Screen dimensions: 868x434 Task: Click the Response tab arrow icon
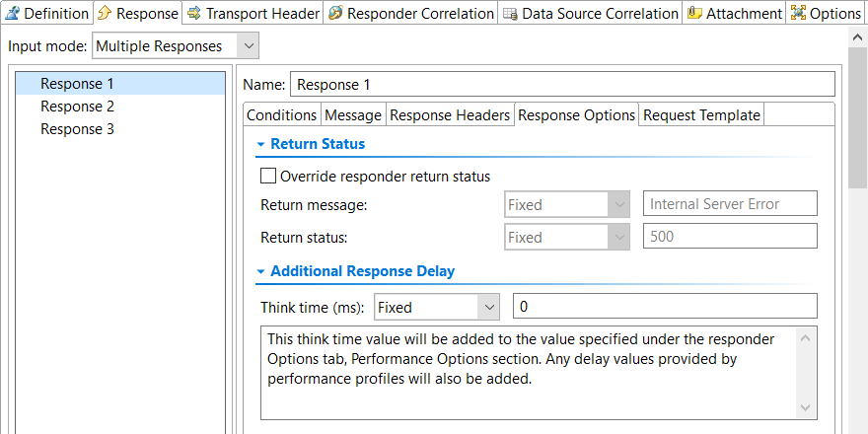coord(105,13)
